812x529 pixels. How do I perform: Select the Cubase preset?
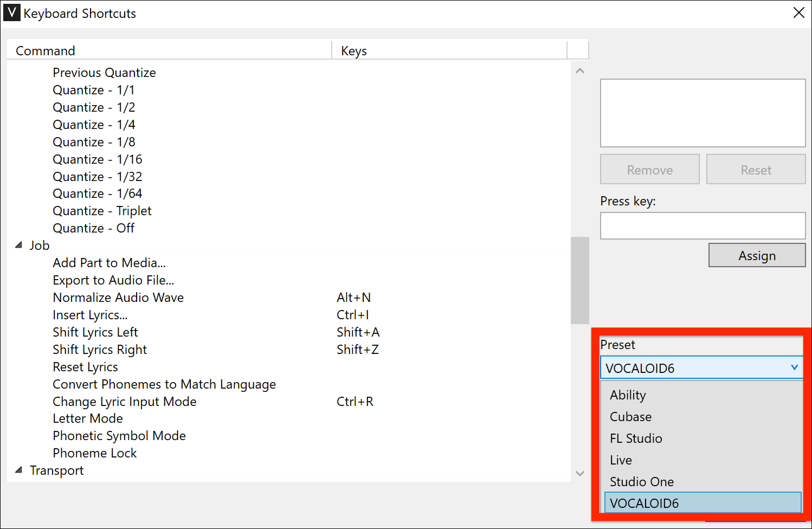click(x=630, y=416)
